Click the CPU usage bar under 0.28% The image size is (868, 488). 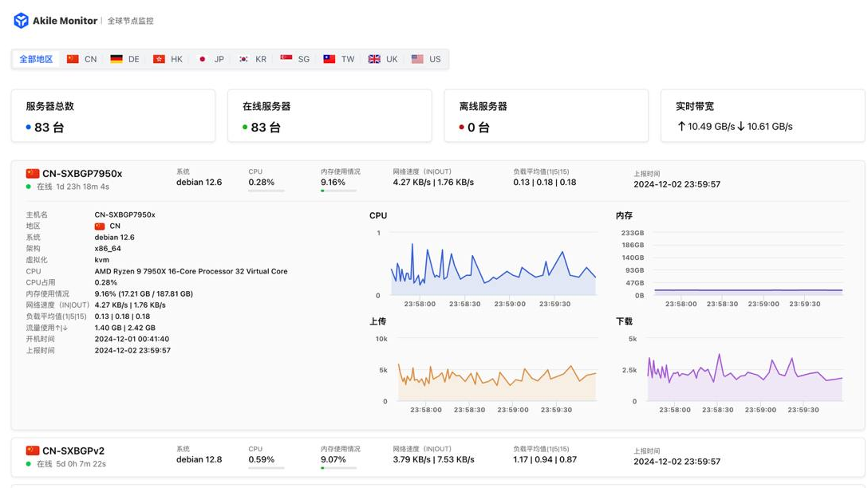[266, 191]
